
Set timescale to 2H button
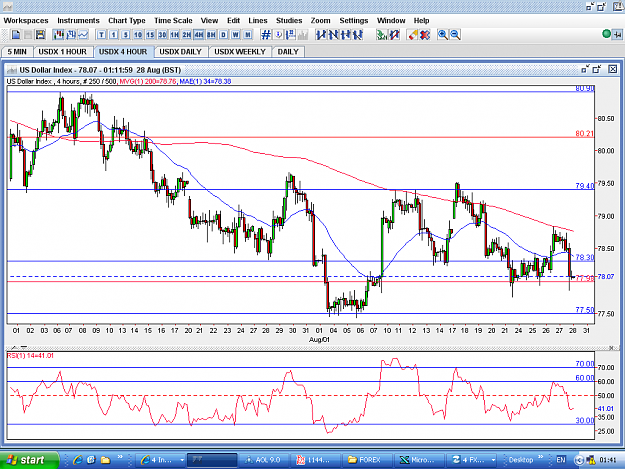(187, 35)
